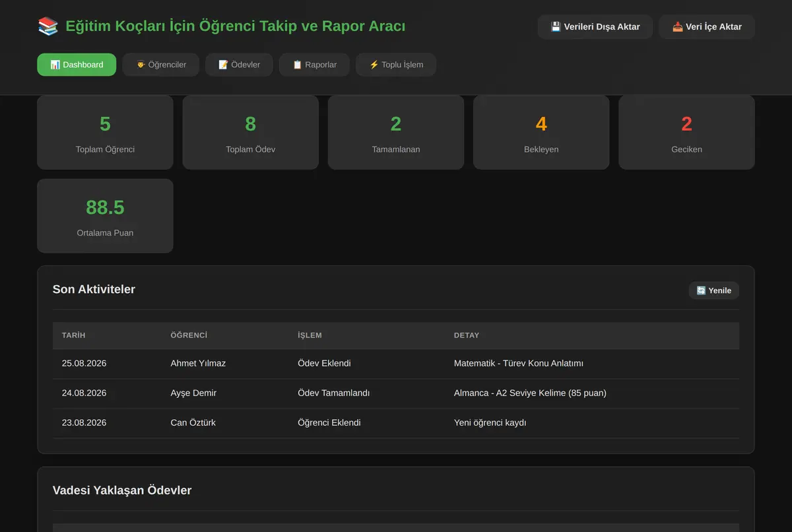Click the Geciken stat card

(x=686, y=132)
